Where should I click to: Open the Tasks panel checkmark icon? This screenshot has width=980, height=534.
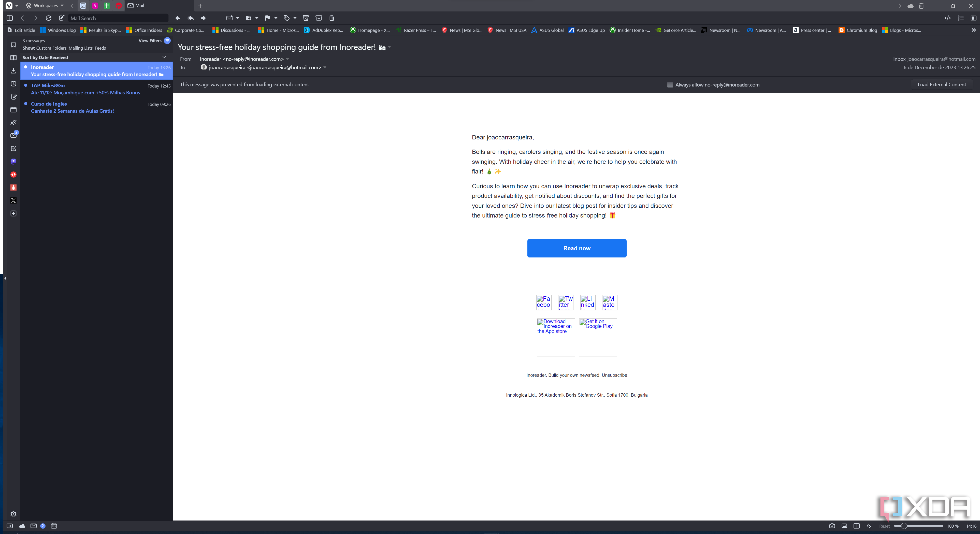[x=13, y=148]
